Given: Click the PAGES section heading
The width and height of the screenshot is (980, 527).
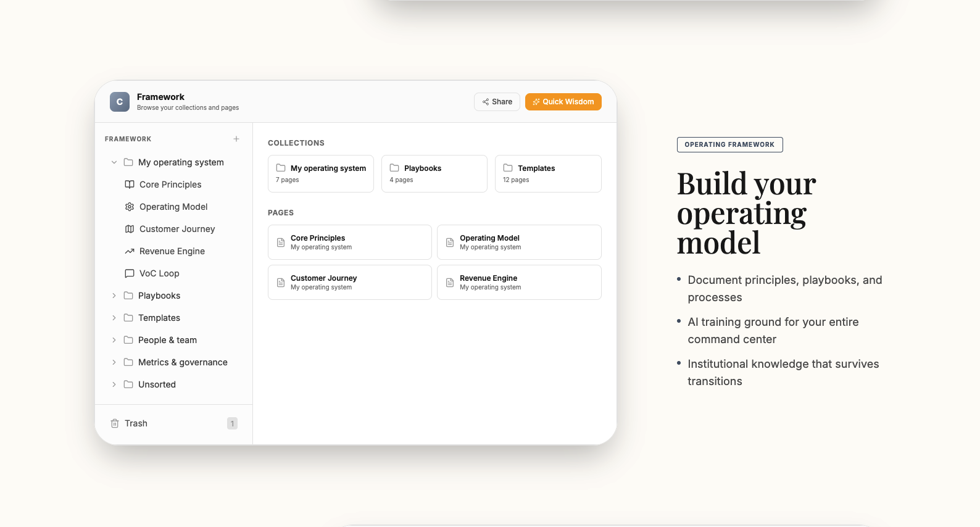Looking at the screenshot, I should 281,213.
